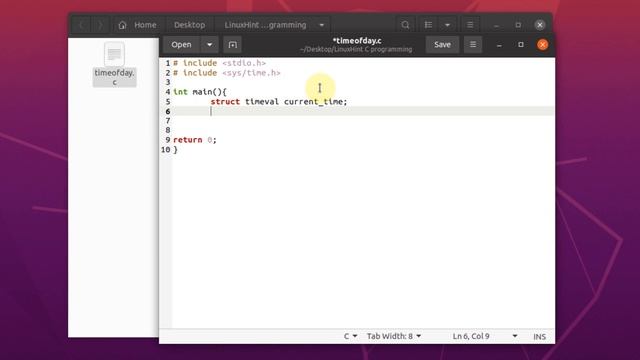Minimize the gedit editor window
Viewport: 640px width, 360px height.
pos(499,45)
